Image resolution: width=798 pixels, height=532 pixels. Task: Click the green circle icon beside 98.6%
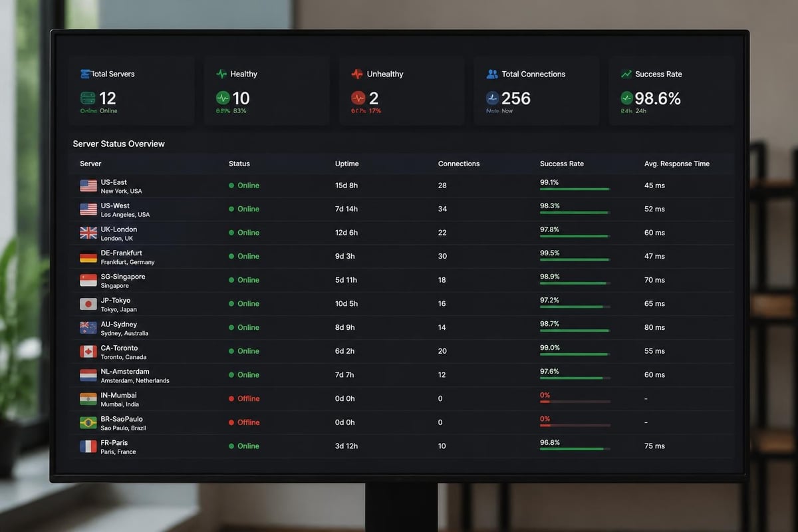pyautogui.click(x=626, y=98)
